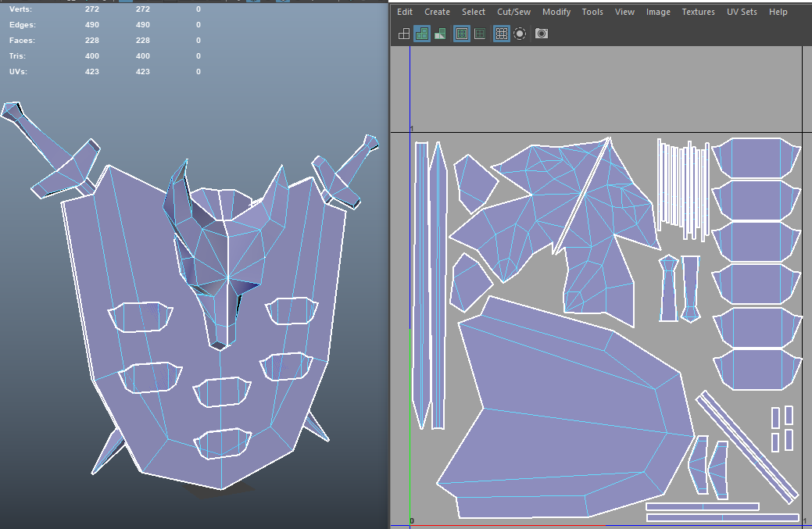Open the Image menu
This screenshot has width=812, height=529.
click(x=658, y=12)
